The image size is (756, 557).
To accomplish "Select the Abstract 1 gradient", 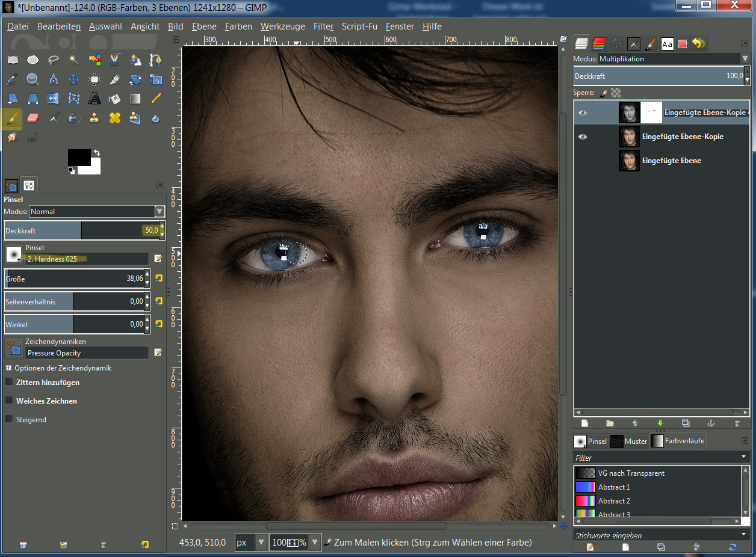I will pos(613,487).
